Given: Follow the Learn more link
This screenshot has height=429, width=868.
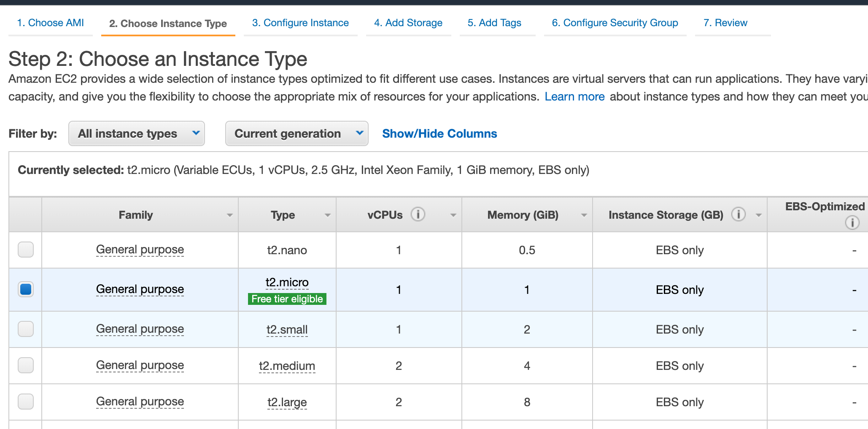Looking at the screenshot, I should [575, 97].
